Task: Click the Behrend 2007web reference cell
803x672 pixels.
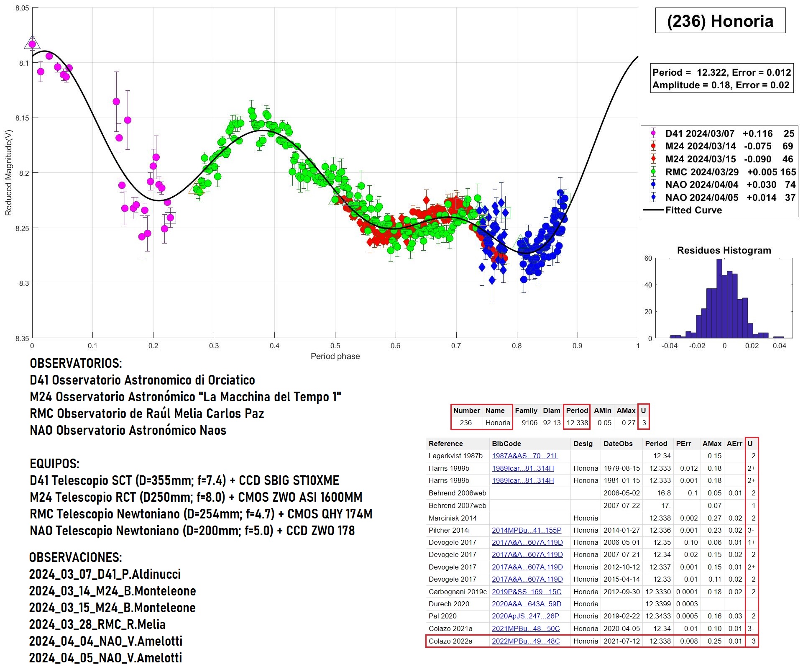Action: point(457,505)
